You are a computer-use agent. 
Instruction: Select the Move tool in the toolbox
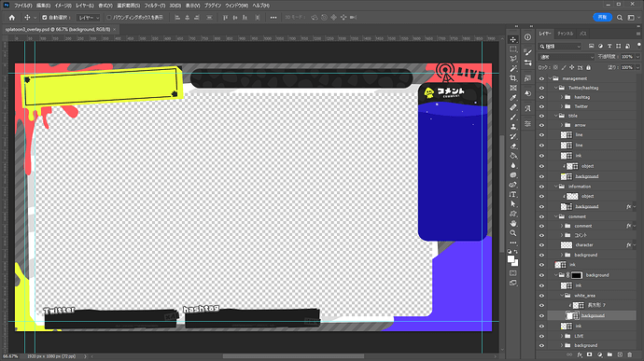pos(513,39)
